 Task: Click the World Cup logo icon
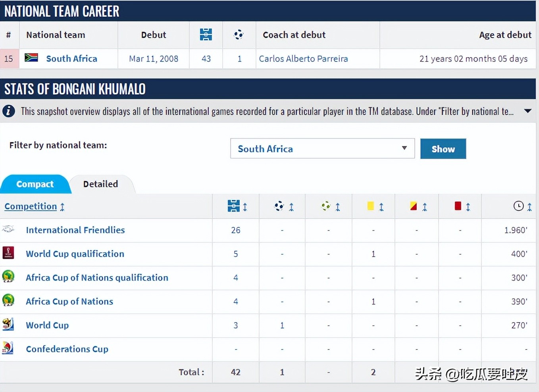[8, 325]
